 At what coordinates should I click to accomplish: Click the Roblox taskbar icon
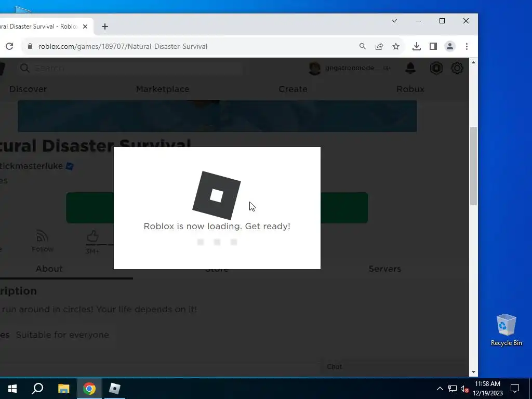(x=115, y=389)
